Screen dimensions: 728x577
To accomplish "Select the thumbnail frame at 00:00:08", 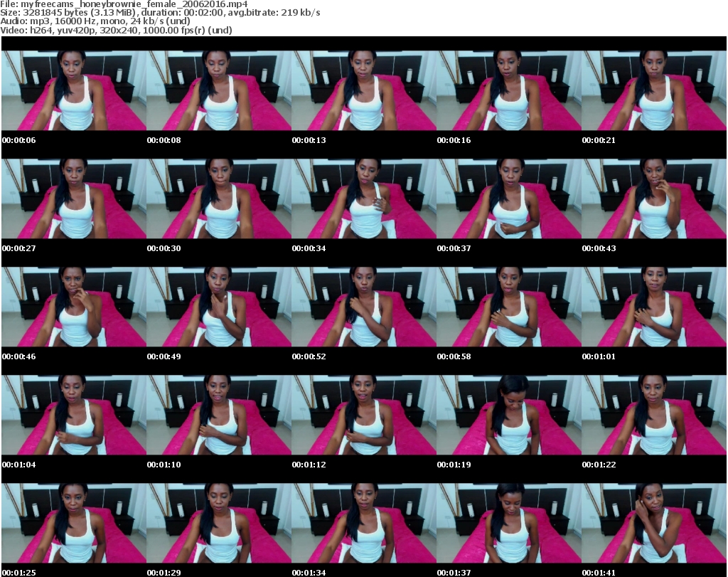I will [x=219, y=90].
